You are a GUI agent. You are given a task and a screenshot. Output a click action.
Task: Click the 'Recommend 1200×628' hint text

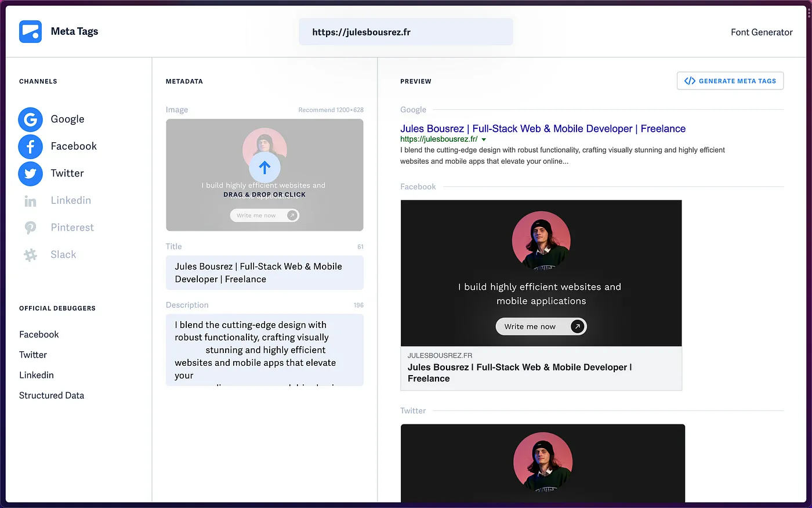331,110
